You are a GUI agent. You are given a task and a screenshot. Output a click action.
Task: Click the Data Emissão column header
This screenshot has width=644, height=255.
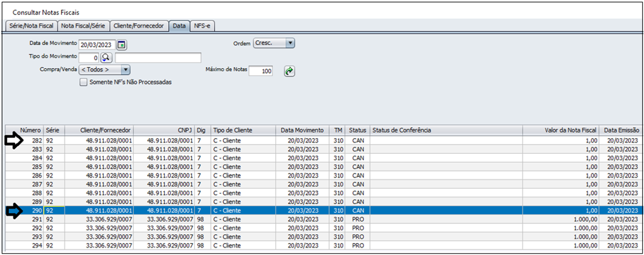[621, 130]
